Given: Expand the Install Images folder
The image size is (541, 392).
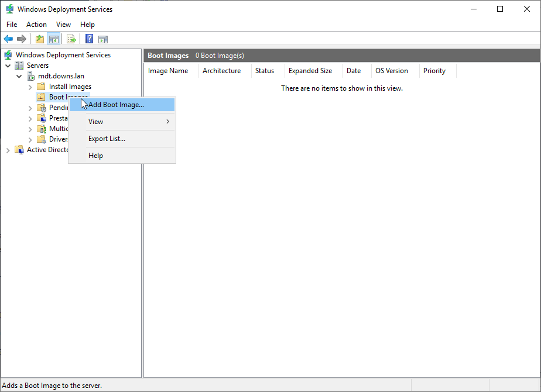Looking at the screenshot, I should click(30, 87).
